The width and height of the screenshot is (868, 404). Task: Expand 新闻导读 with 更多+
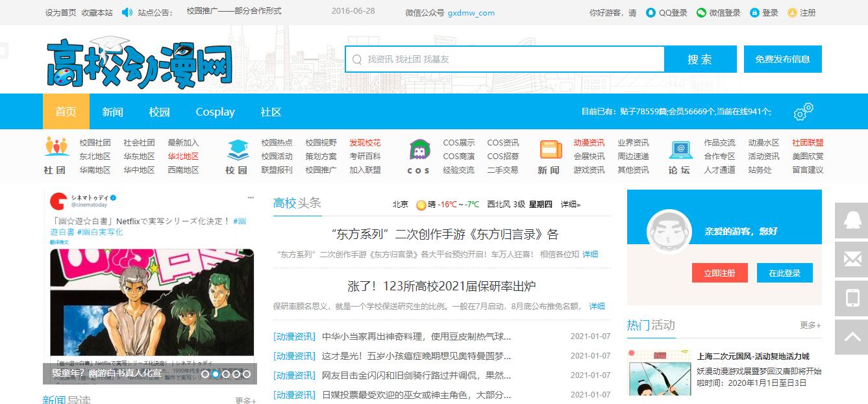coord(246,400)
